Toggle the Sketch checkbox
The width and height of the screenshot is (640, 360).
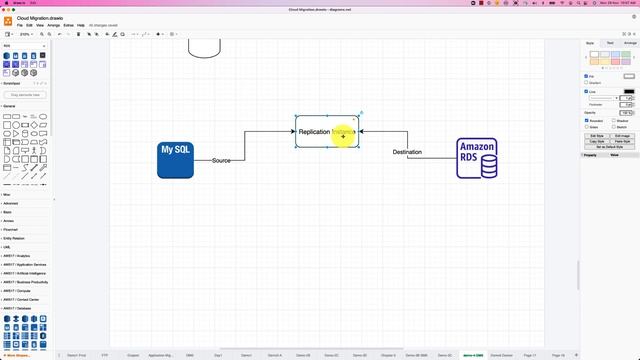[x=613, y=127]
